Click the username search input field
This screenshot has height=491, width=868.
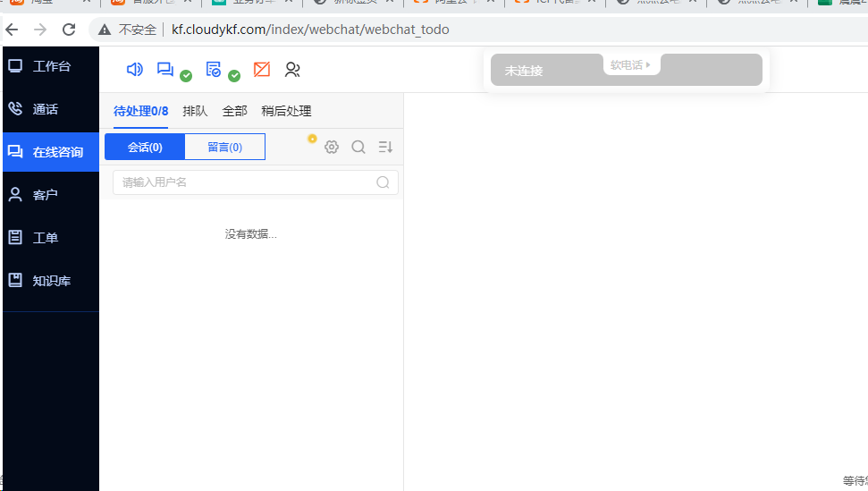point(247,182)
